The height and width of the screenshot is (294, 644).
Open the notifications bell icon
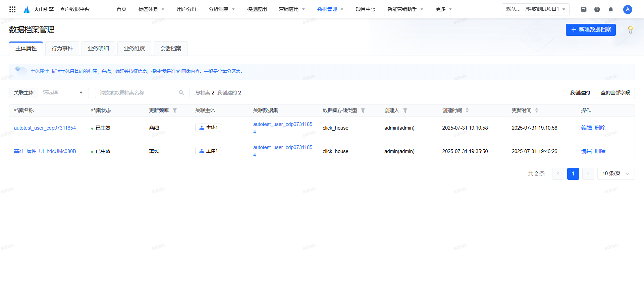[611, 9]
